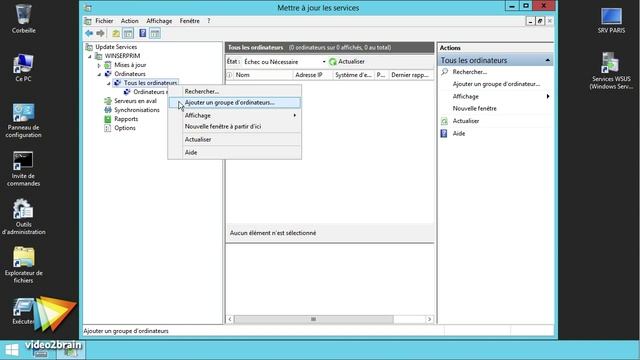Click the Aide icon in the Actions pane

[x=444, y=133]
